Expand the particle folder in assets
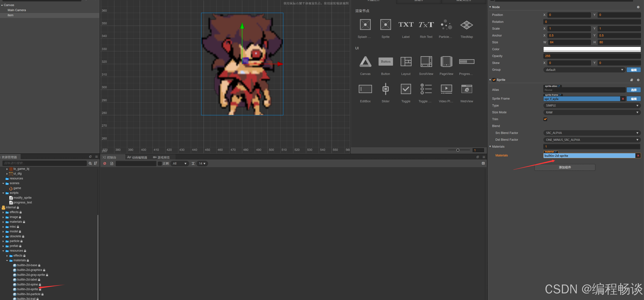The image size is (644, 300). 3,241
